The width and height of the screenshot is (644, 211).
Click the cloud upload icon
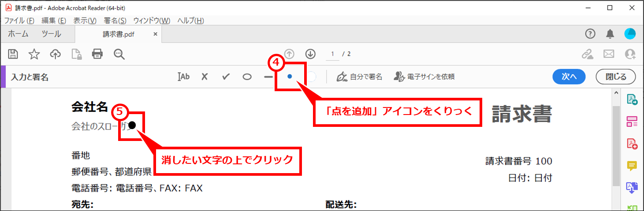tap(55, 54)
